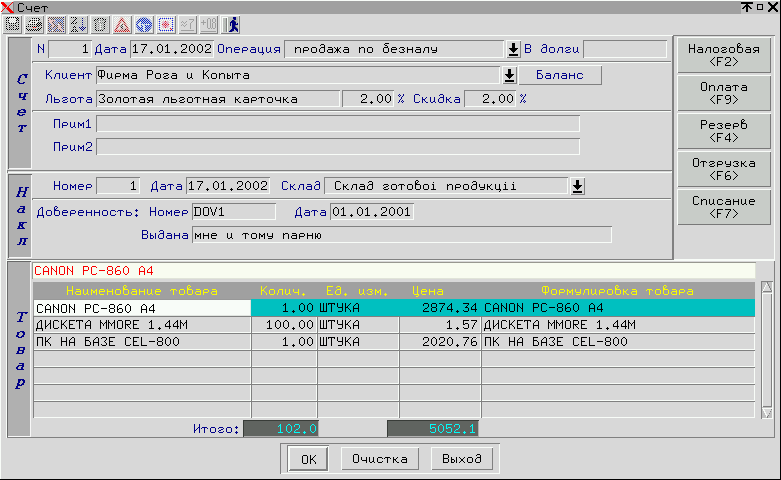Open the Склад warehouse dropdown
Viewport: 781px width, 480px height.
pyautogui.click(x=577, y=186)
